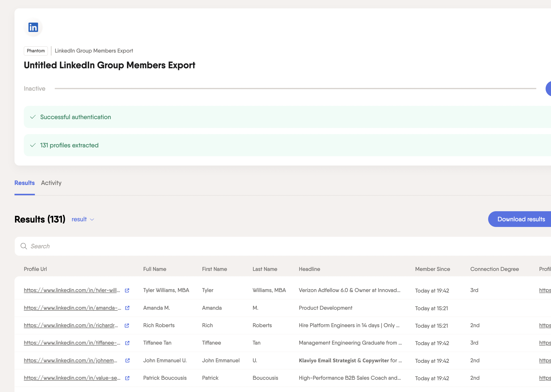Click the Phantom tag label
The height and width of the screenshot is (392, 551).
36,51
